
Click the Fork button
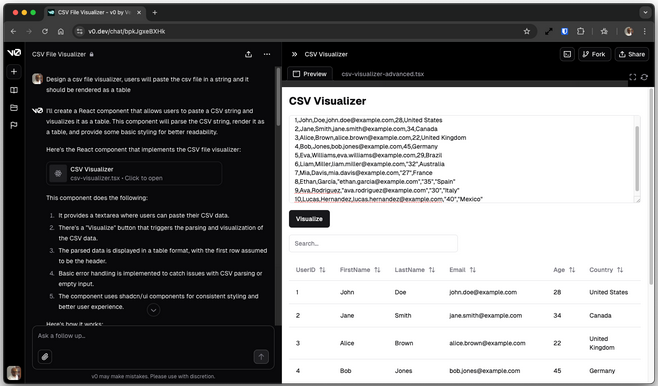click(x=594, y=54)
